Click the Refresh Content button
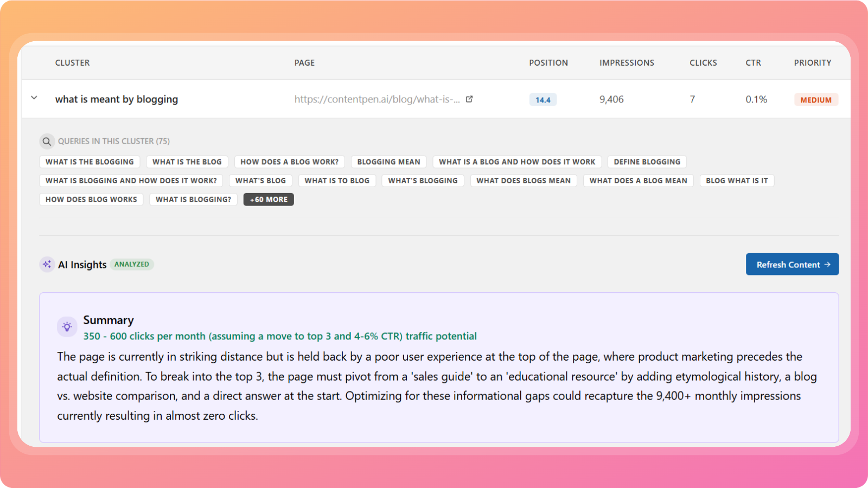Viewport: 868px width, 488px height. (792, 265)
